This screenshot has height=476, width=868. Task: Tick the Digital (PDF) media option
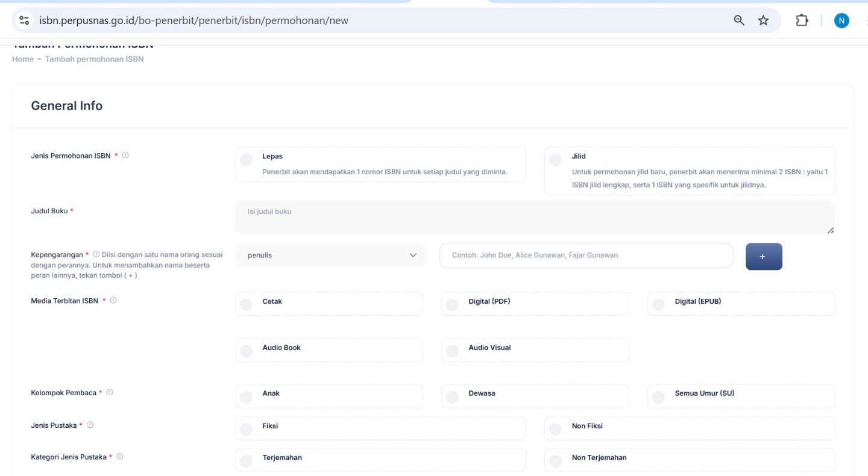pos(452,305)
